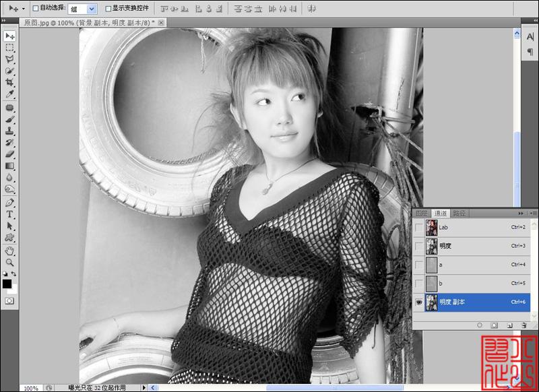Hide the 明度 副本 channel eye
The width and height of the screenshot is (539, 392).
(418, 302)
